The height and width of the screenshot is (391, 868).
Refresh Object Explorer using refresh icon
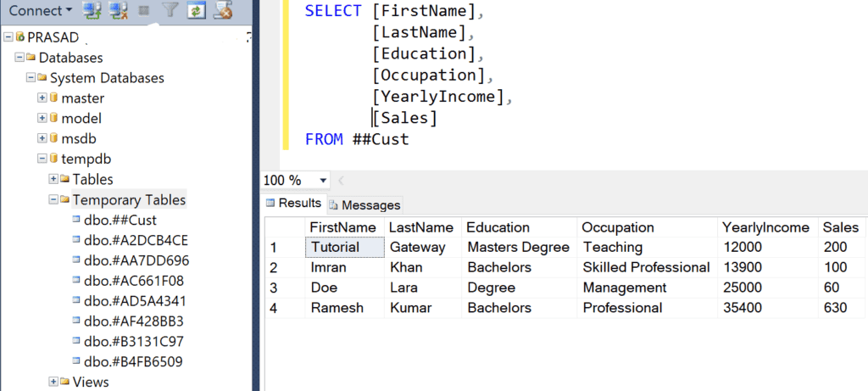coord(196,10)
